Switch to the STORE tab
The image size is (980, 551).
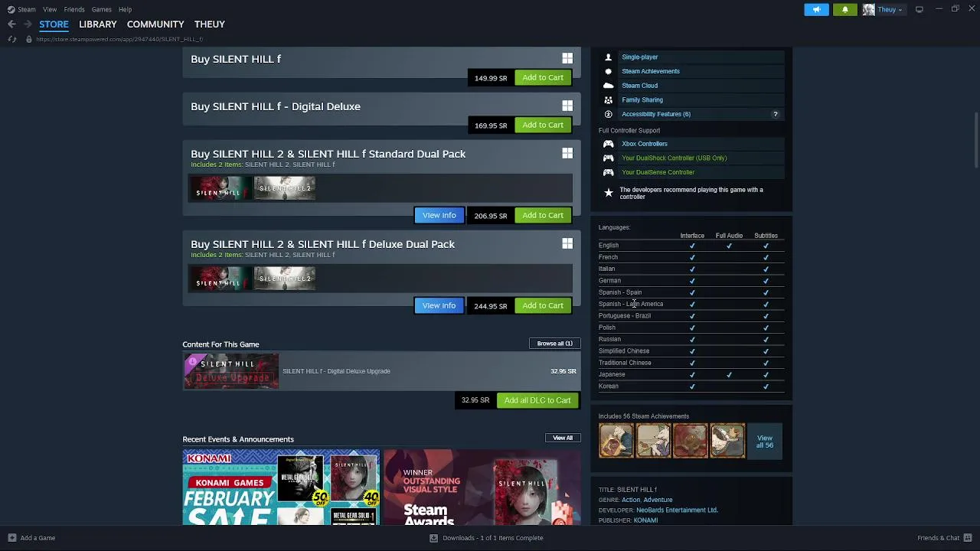click(x=54, y=24)
